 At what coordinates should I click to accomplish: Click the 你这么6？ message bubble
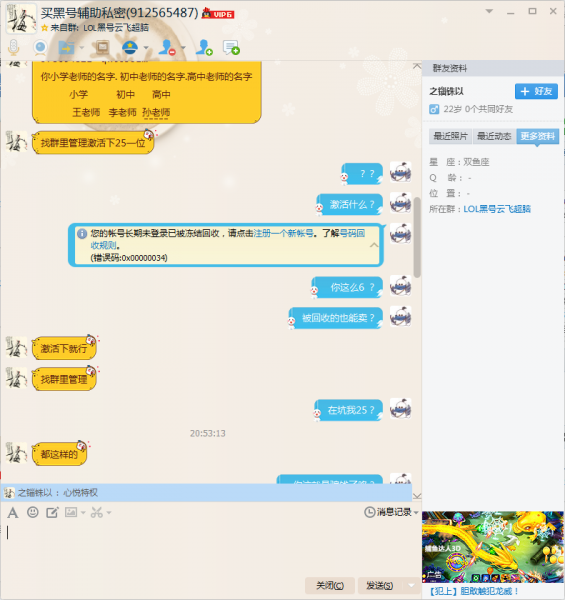348,287
